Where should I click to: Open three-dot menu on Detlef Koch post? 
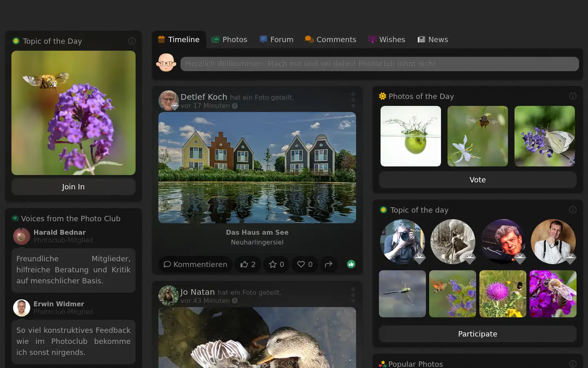(353, 100)
